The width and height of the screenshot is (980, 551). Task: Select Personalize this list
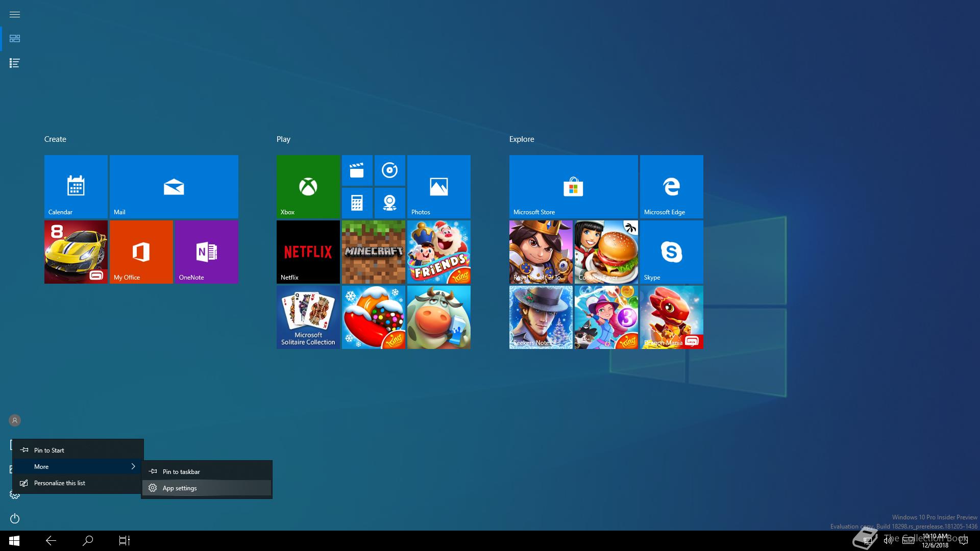(78, 483)
